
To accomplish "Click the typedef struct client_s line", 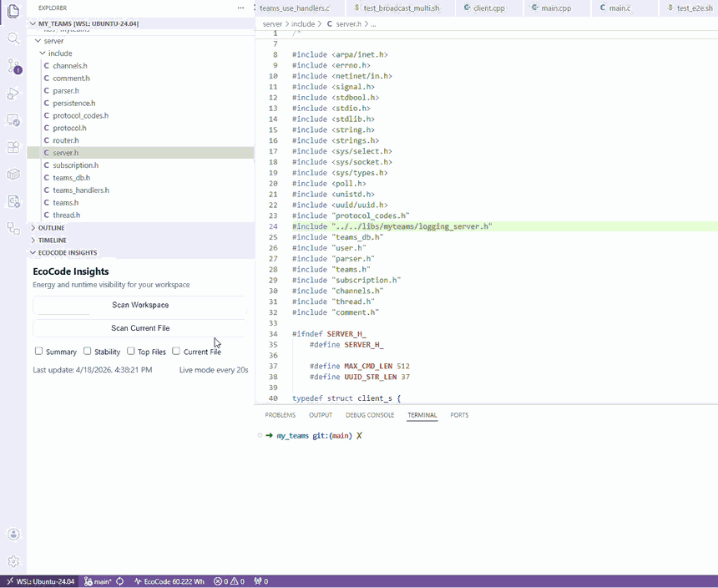I will pyautogui.click(x=346, y=398).
